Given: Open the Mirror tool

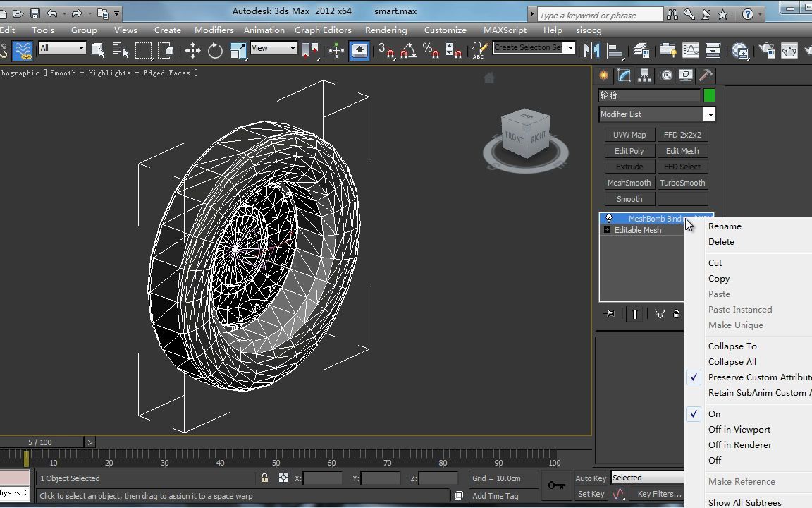Looking at the screenshot, I should click(592, 50).
